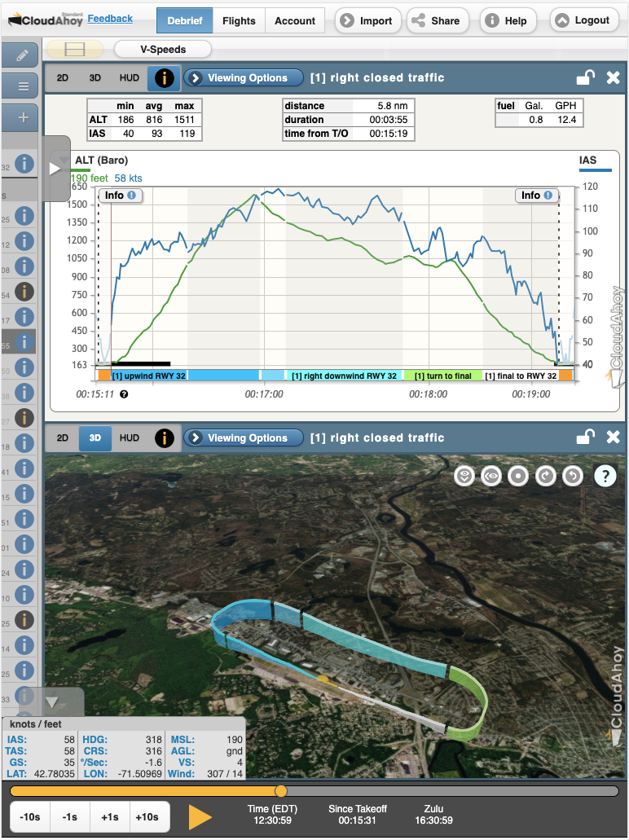Toggle the eye with down-chevron view icon
This screenshot has height=840, width=629.
pos(464,476)
